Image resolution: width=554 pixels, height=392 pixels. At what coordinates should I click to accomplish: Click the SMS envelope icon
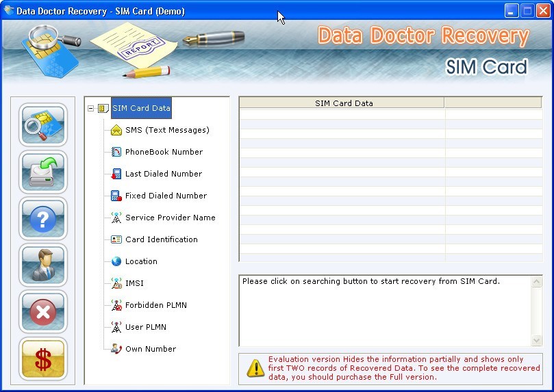pos(116,130)
